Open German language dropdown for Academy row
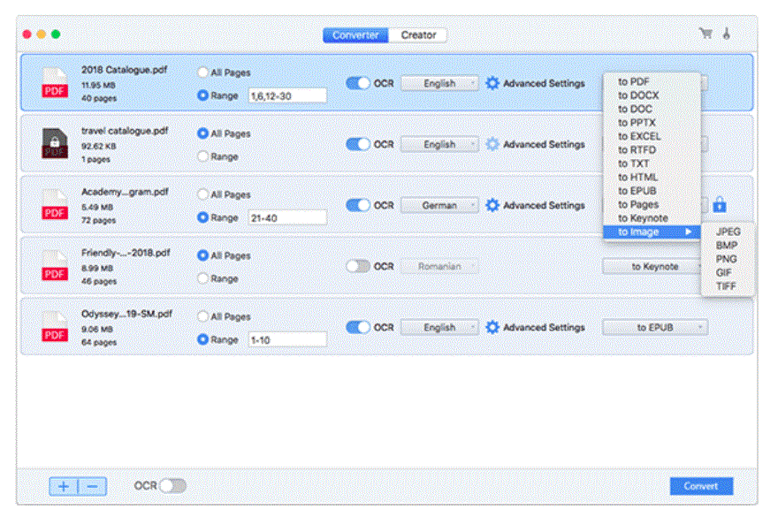Screen dimensions: 778x532 tap(439, 205)
